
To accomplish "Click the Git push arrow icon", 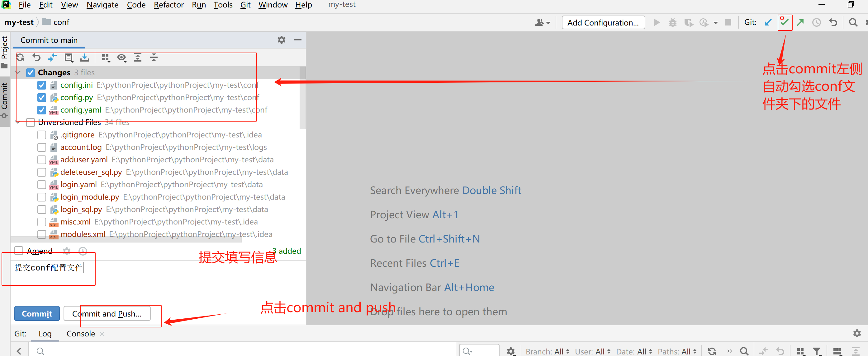I will tap(800, 23).
